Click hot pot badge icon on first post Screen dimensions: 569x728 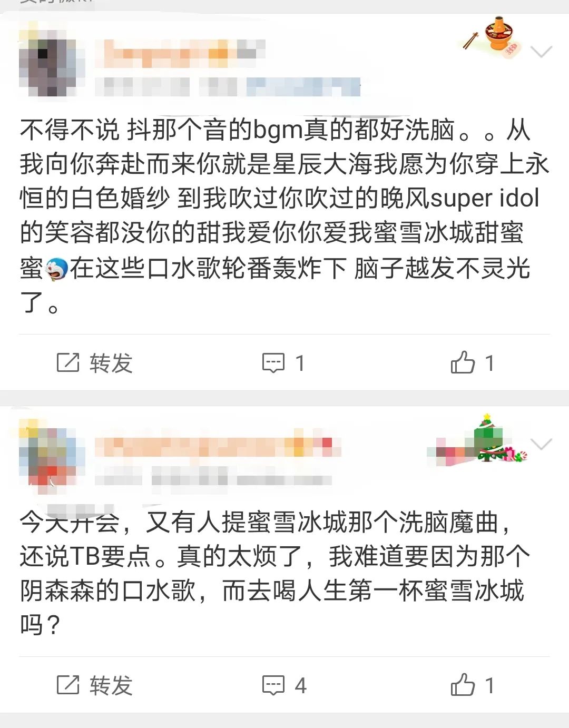pos(492,37)
